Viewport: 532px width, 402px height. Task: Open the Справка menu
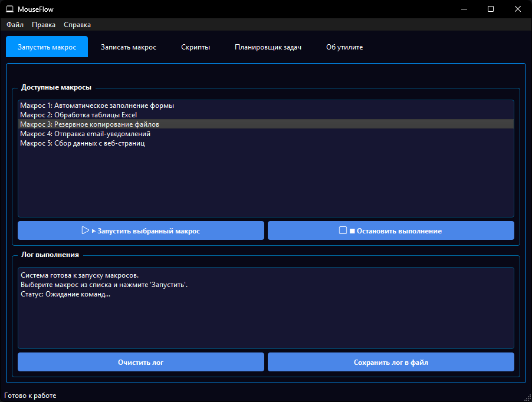click(77, 25)
